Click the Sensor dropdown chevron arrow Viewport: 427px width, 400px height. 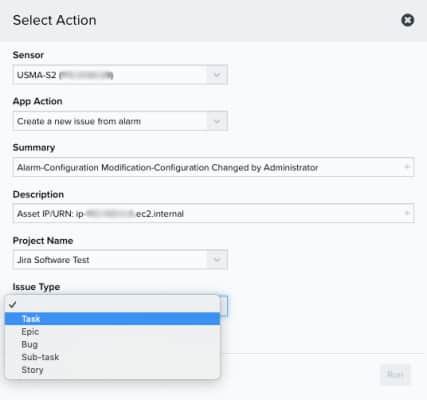[217, 75]
